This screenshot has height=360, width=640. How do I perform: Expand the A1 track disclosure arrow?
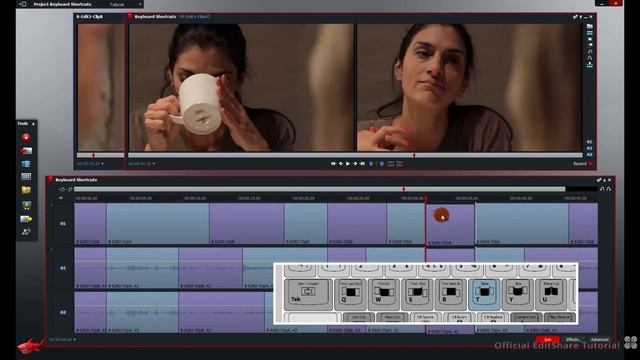51,249
